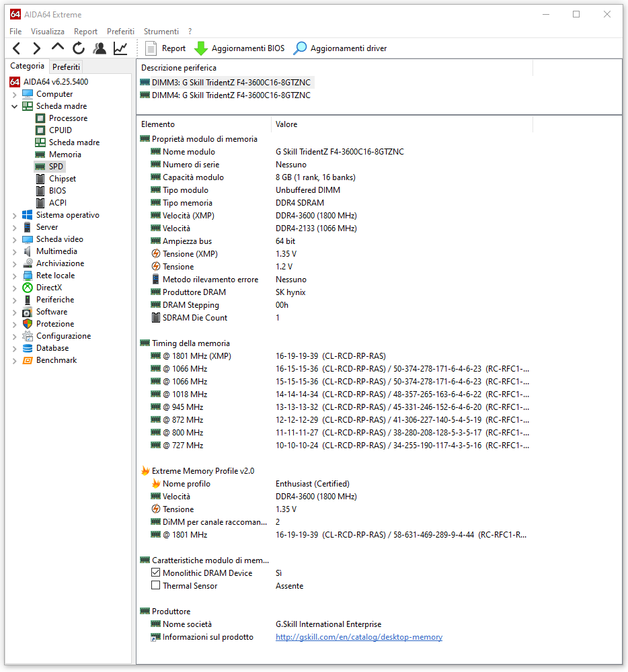The image size is (628, 672).
Task: Click the Report toolbar button
Action: tap(165, 48)
